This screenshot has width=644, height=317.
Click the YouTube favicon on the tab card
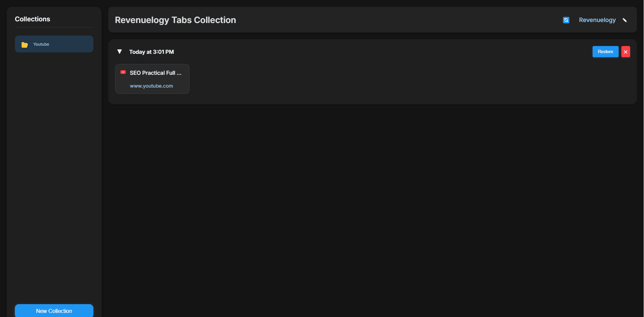pyautogui.click(x=123, y=72)
